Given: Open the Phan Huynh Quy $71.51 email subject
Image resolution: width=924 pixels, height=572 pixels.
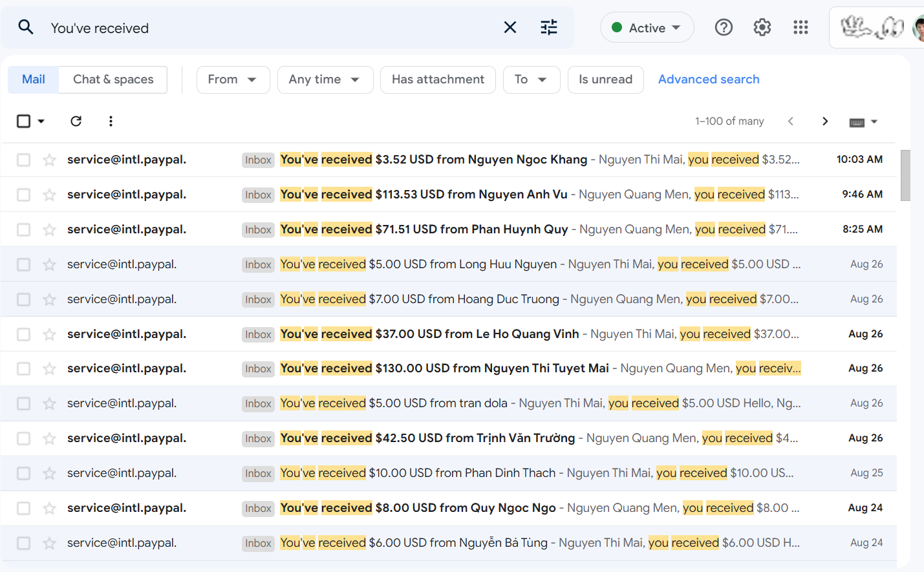Looking at the screenshot, I should (424, 229).
